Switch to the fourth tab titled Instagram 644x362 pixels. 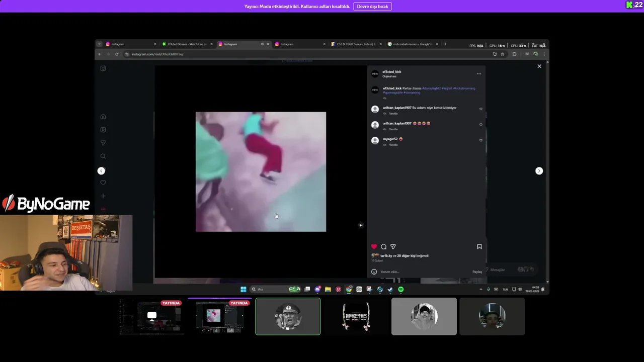[x=300, y=44]
